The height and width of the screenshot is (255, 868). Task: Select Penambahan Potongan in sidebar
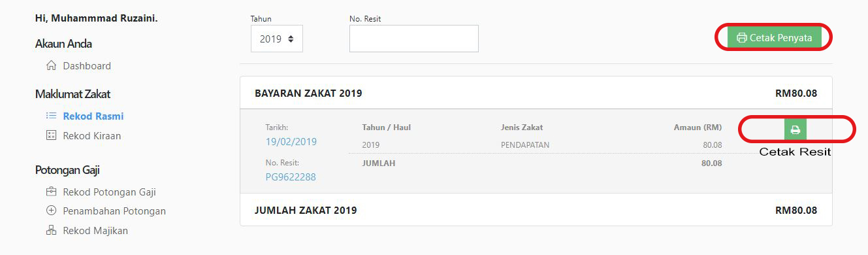pos(114,211)
